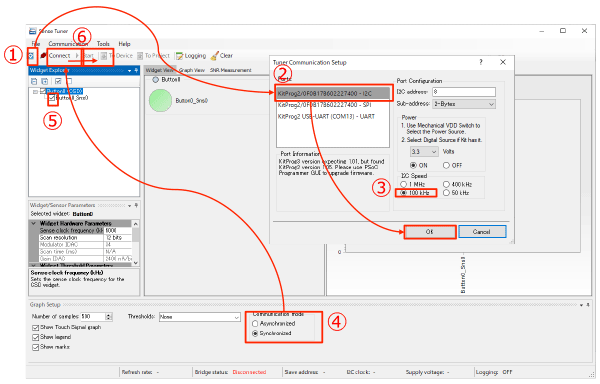Switch to the Widget View tab

(x=160, y=70)
